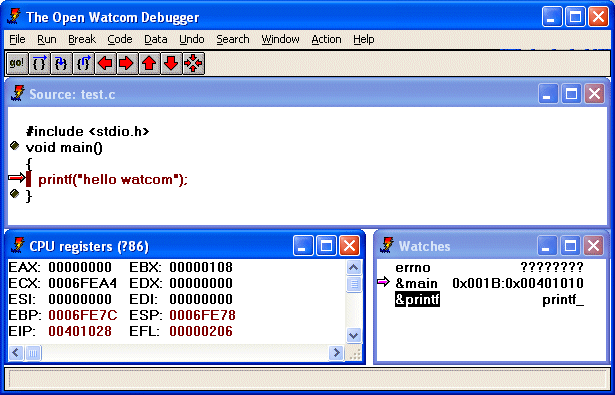Click the registers horizontal scrollbar thumb

pos(33,353)
